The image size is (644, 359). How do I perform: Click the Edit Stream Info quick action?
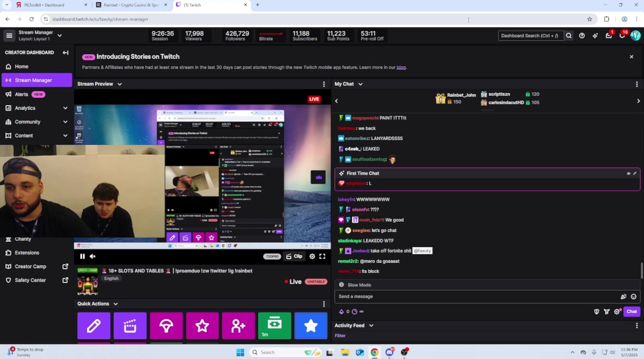(94, 326)
